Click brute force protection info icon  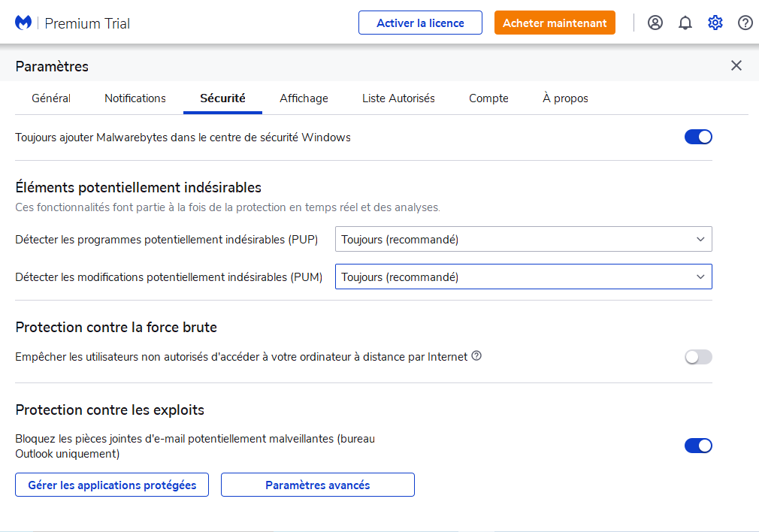coord(476,356)
